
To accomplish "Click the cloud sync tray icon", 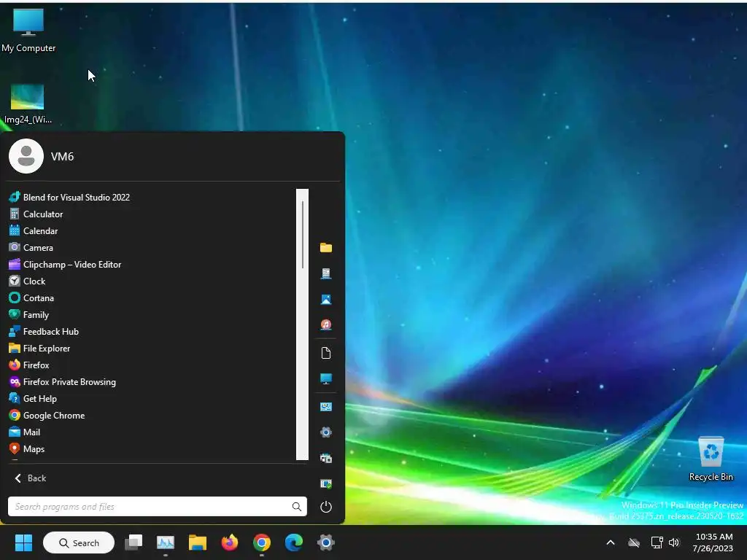I will pyautogui.click(x=634, y=542).
